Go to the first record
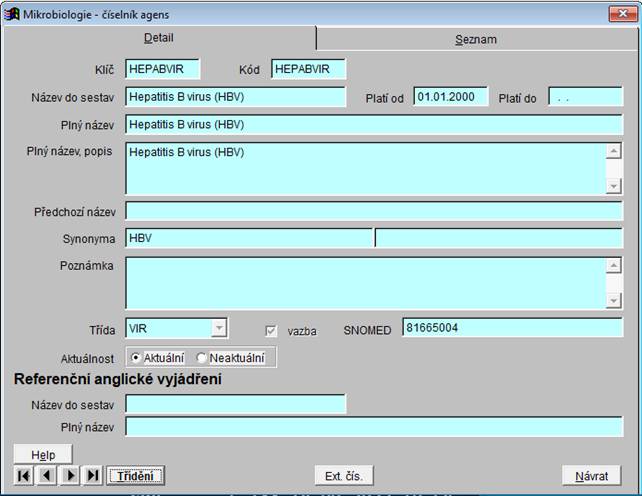This screenshot has width=642, height=496. (x=24, y=476)
